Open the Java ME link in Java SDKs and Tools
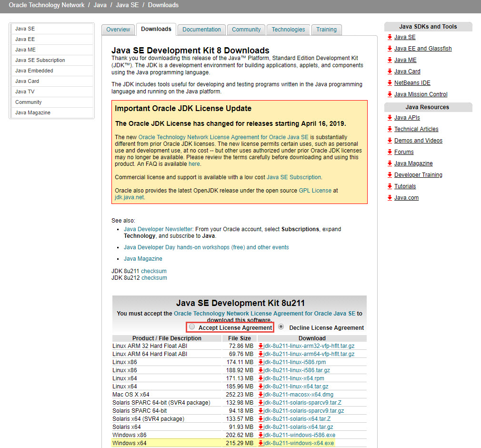481x448 pixels. 405,60
